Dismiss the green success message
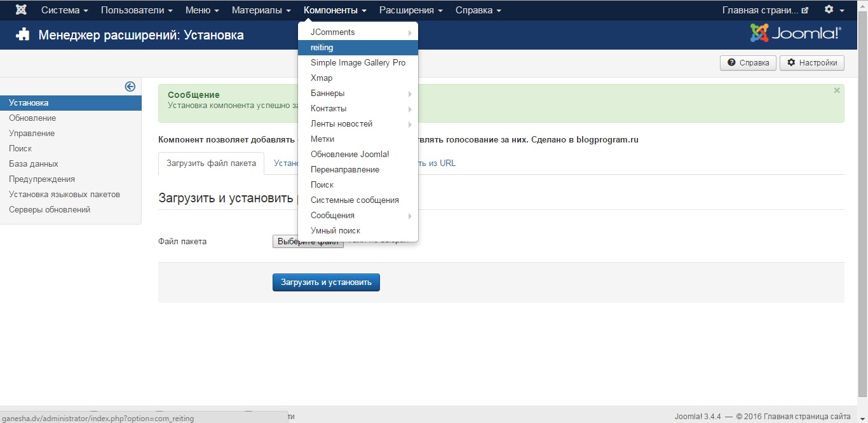Viewport: 868px width, 423px height. [837, 90]
